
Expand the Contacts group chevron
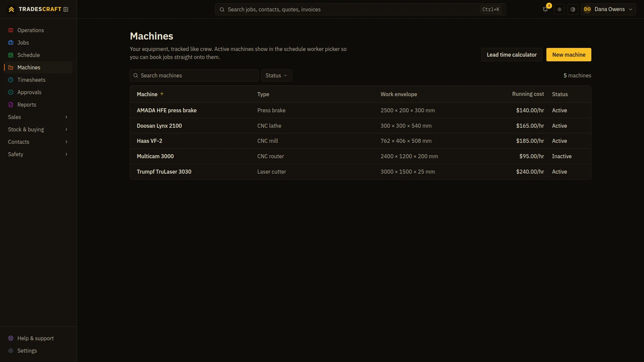[x=66, y=142]
